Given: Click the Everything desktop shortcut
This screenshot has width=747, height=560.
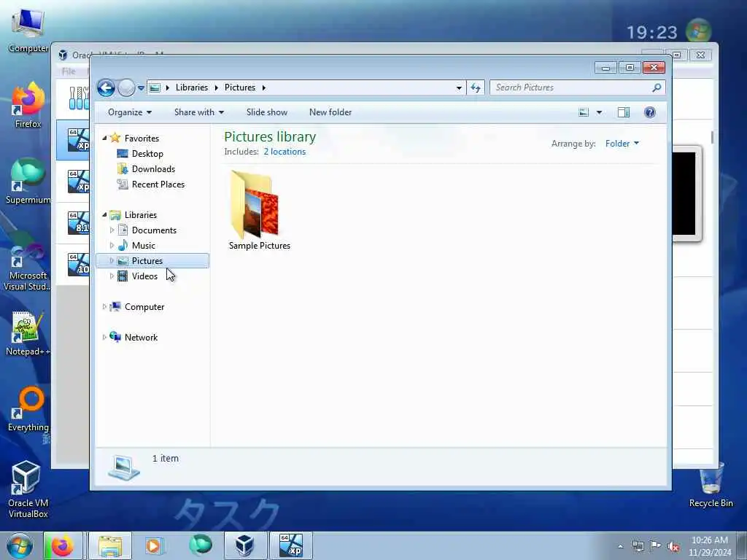Looking at the screenshot, I should point(28,408).
